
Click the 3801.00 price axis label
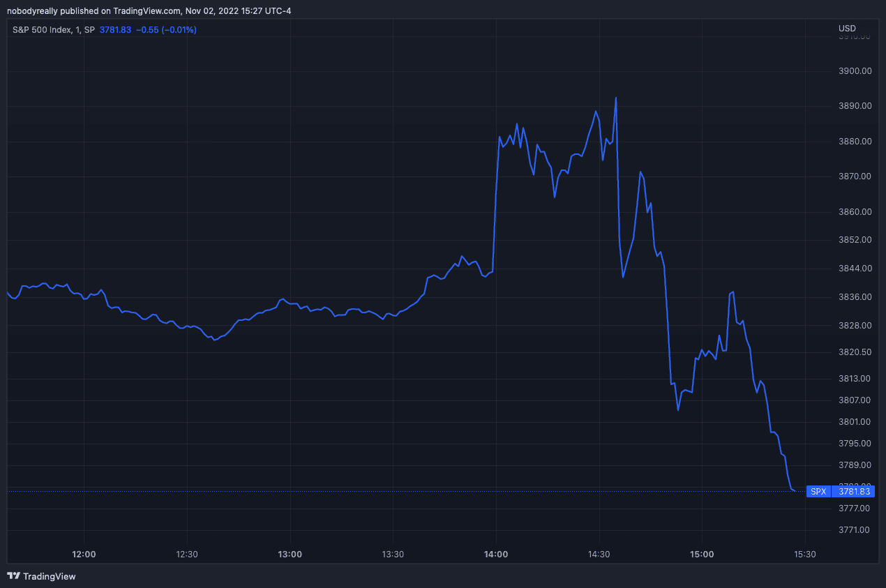[x=855, y=422]
